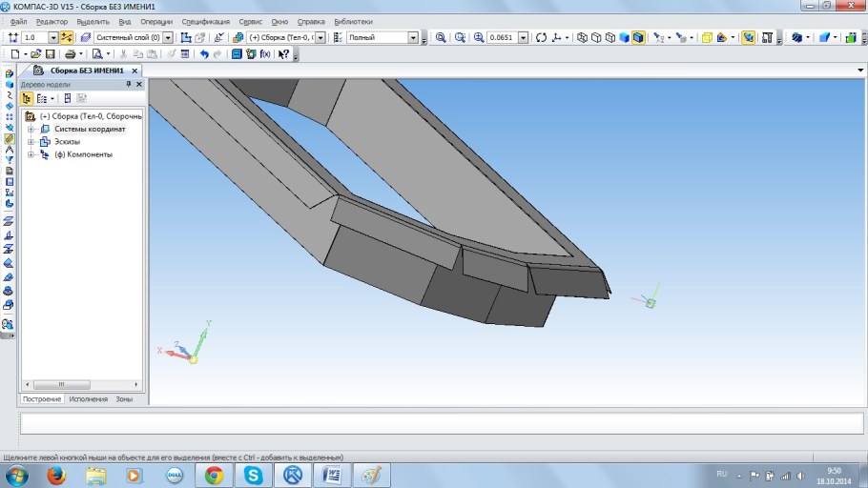Screen dimensions: 868x488
Task: Click the Save document icon
Action: (51, 54)
